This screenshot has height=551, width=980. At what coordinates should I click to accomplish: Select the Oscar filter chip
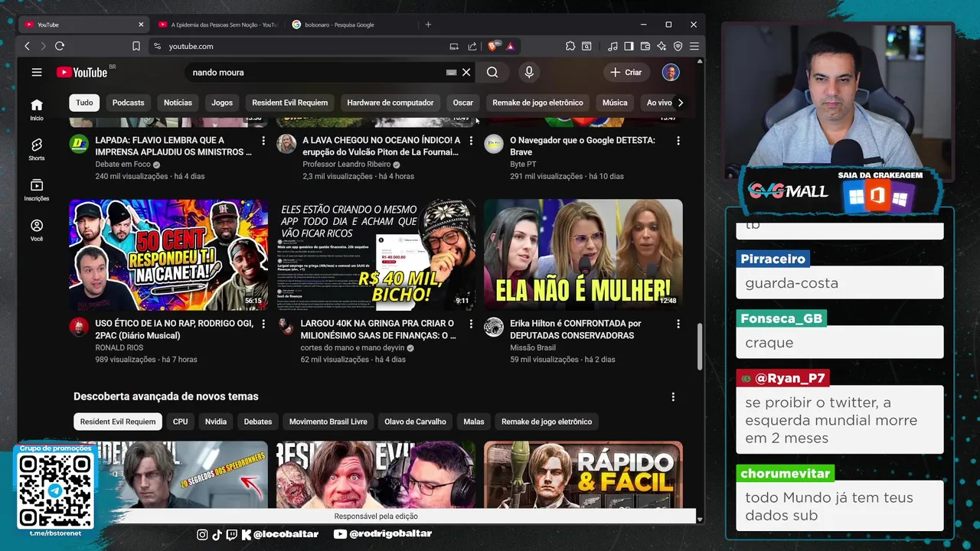463,103
